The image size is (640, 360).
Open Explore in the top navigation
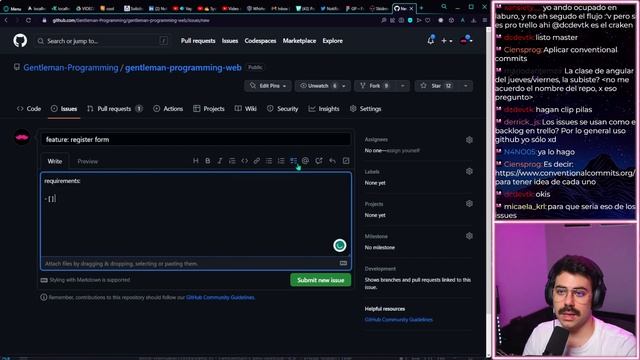coord(333,41)
